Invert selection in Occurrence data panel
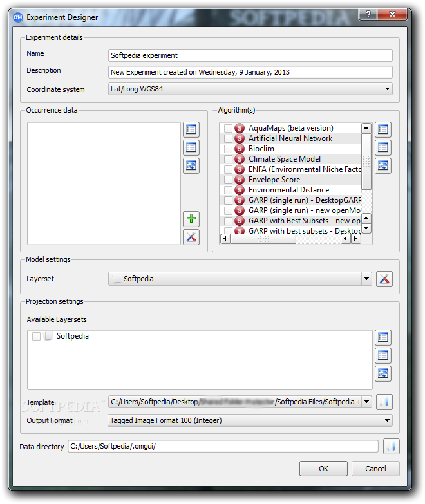Screen dimensions: 425x504 click(191, 165)
